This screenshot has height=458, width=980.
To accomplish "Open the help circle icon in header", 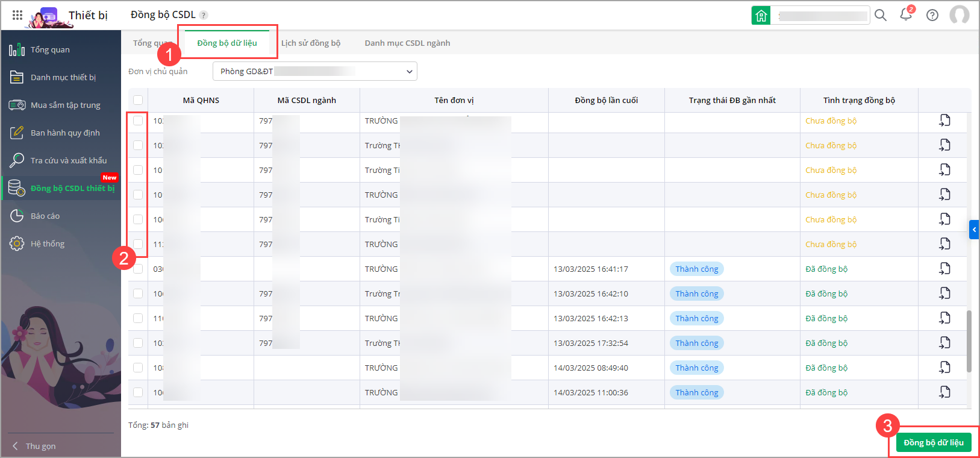I will (932, 15).
